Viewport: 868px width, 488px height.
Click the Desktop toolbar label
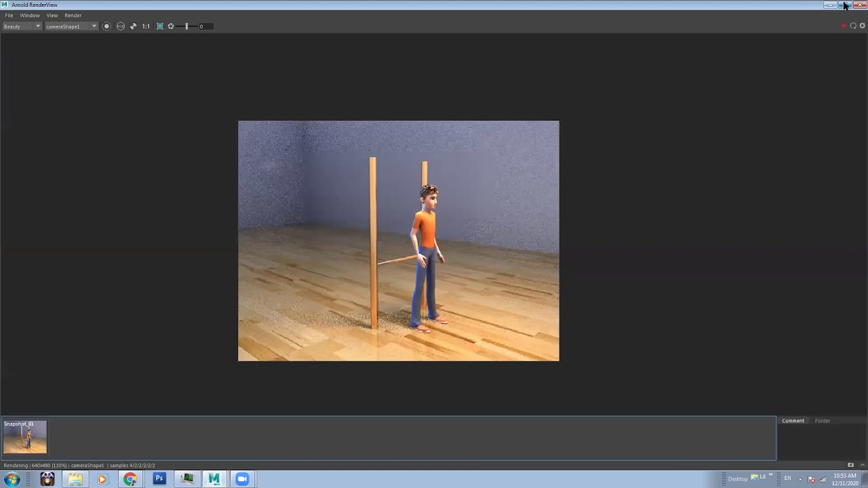737,479
